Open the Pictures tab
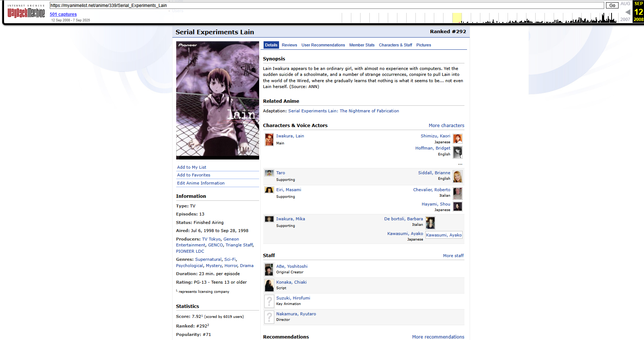The width and height of the screenshot is (644, 340). (x=424, y=45)
